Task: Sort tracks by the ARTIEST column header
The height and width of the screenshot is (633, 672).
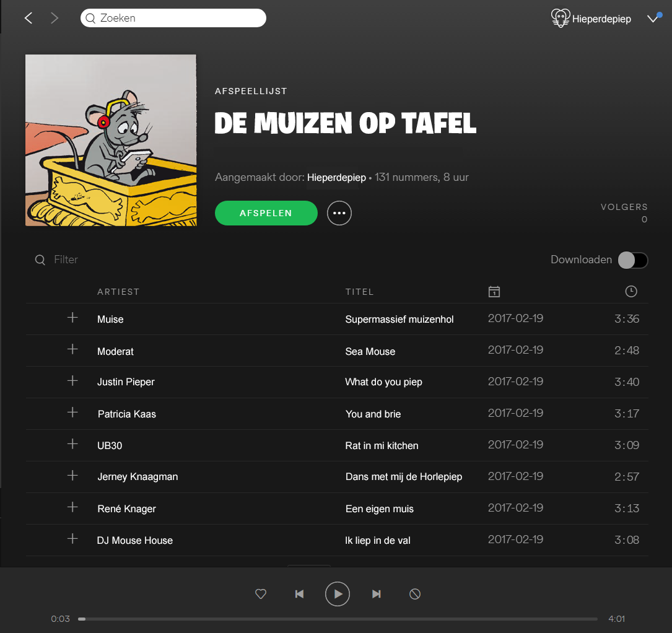Action: (118, 292)
